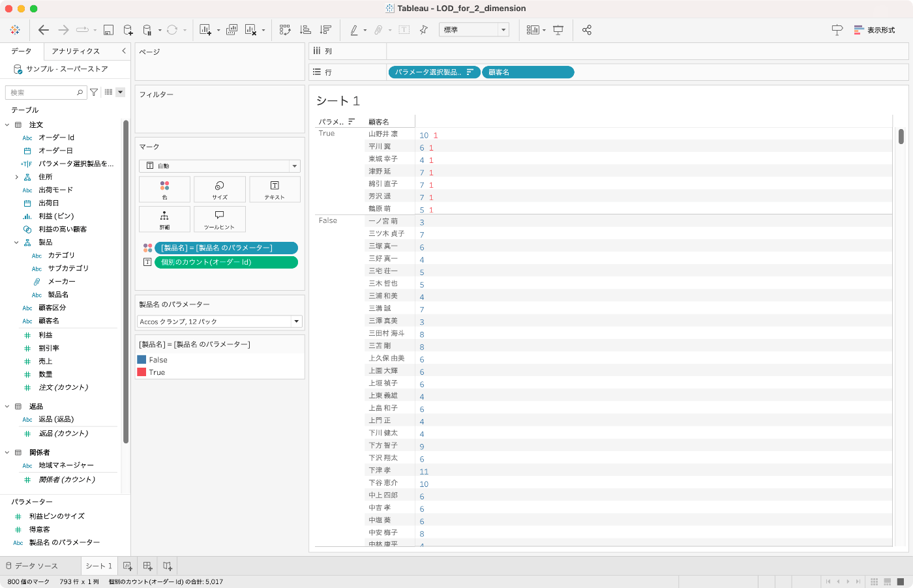Click the テキスト marks button
This screenshot has height=588, width=913.
[x=275, y=190]
